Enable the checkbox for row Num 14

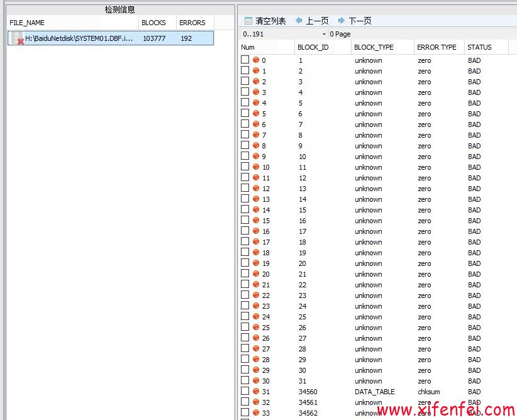(245, 209)
